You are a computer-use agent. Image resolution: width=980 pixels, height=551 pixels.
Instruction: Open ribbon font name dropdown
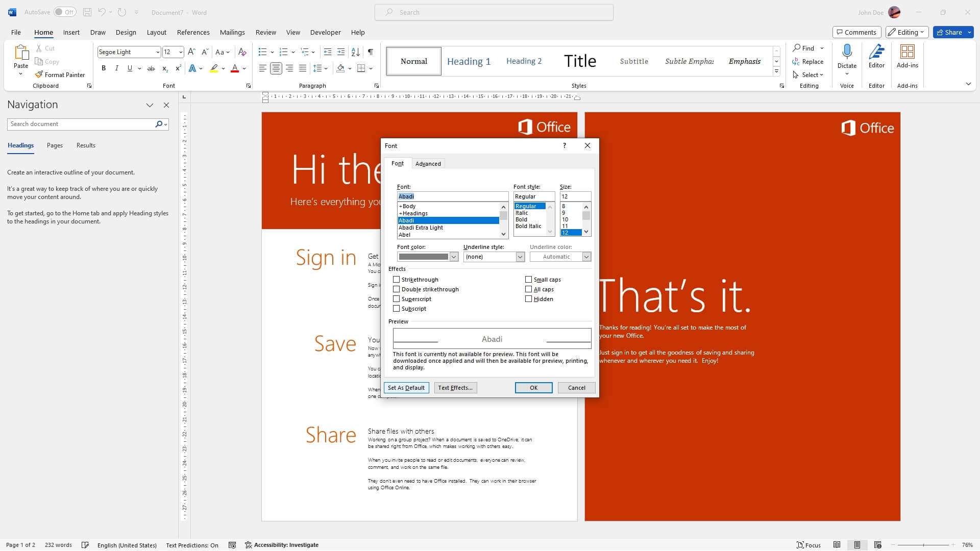click(x=157, y=52)
